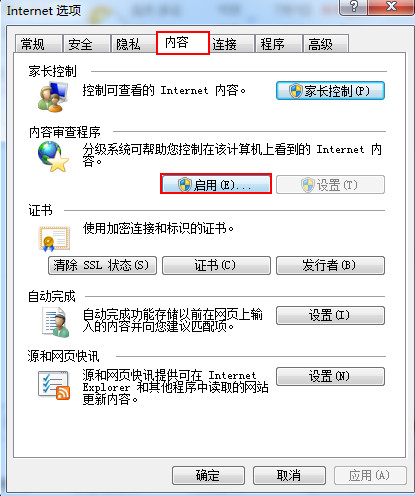
Task: Click the globe with star Content Advisor icon
Action: pos(53,157)
